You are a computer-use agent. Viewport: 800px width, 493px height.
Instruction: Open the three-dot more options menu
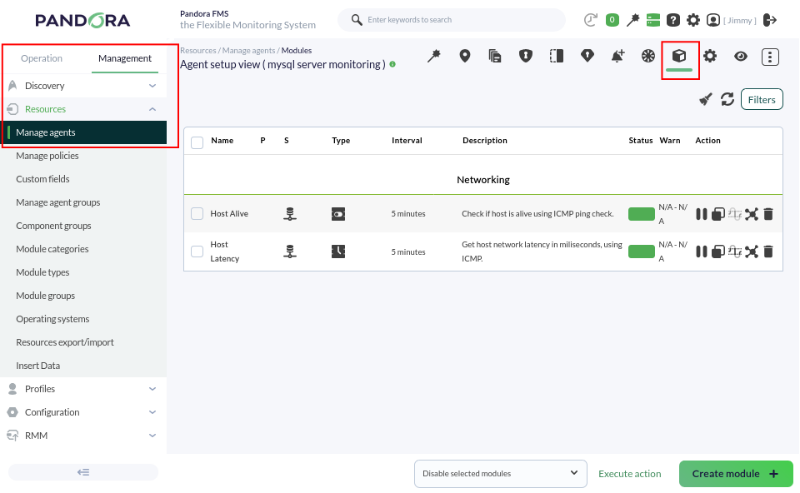click(x=770, y=57)
